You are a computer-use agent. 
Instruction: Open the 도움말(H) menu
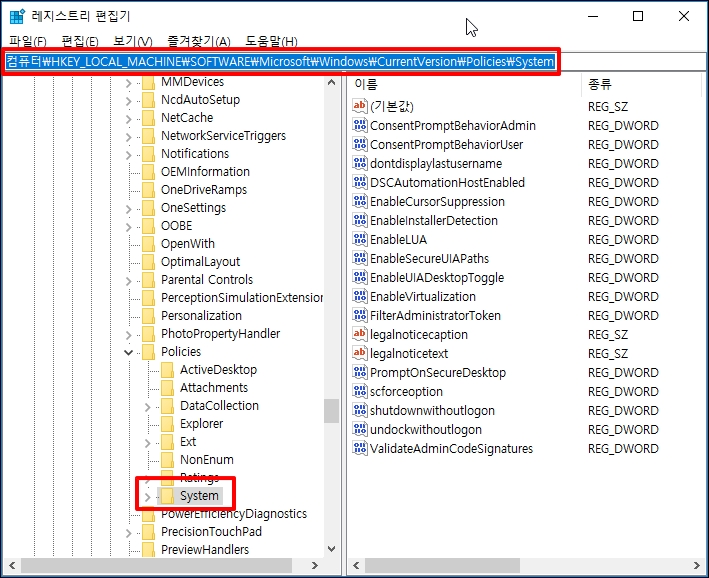click(271, 42)
